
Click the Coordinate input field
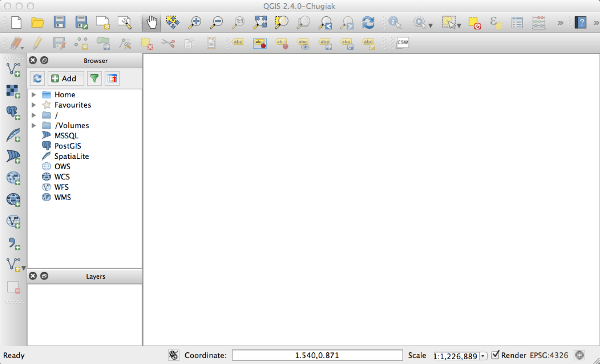(317, 355)
